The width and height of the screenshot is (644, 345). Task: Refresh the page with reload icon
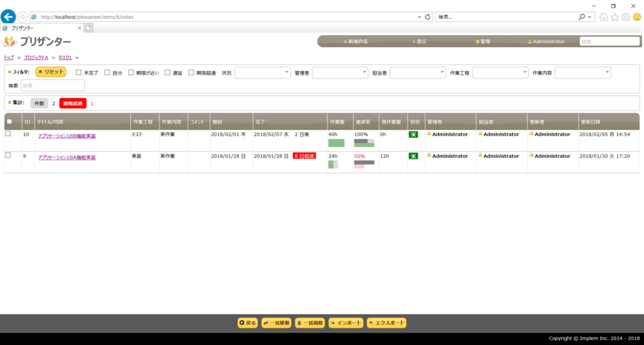pos(428,17)
